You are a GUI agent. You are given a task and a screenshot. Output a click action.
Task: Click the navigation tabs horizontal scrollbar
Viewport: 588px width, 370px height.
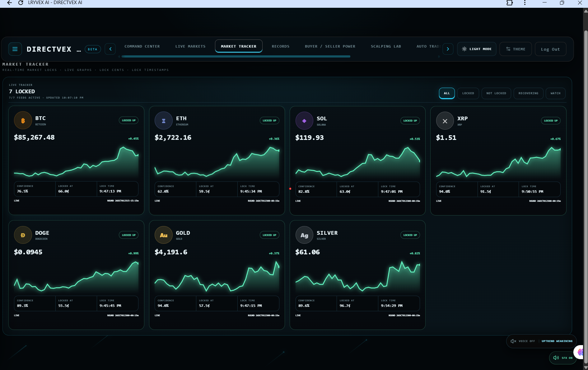[236, 57]
